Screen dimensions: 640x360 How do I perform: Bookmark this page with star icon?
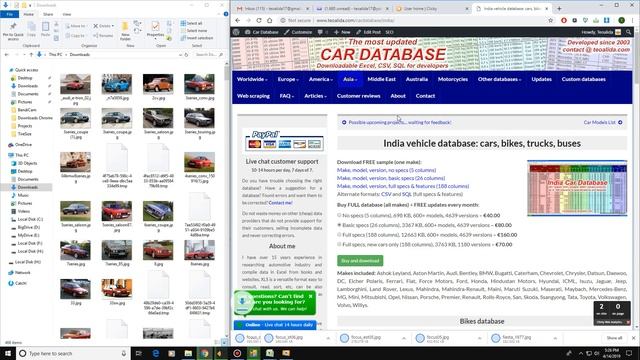click(551, 20)
